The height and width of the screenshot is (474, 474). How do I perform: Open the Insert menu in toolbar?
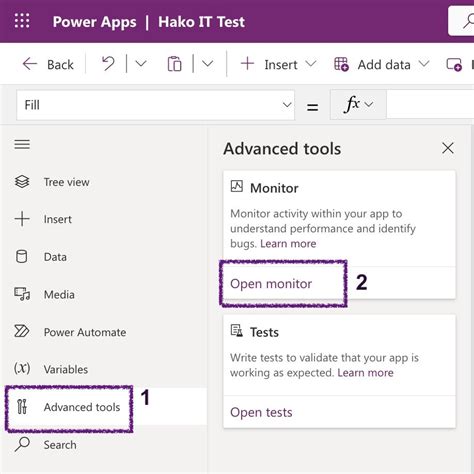point(278,64)
